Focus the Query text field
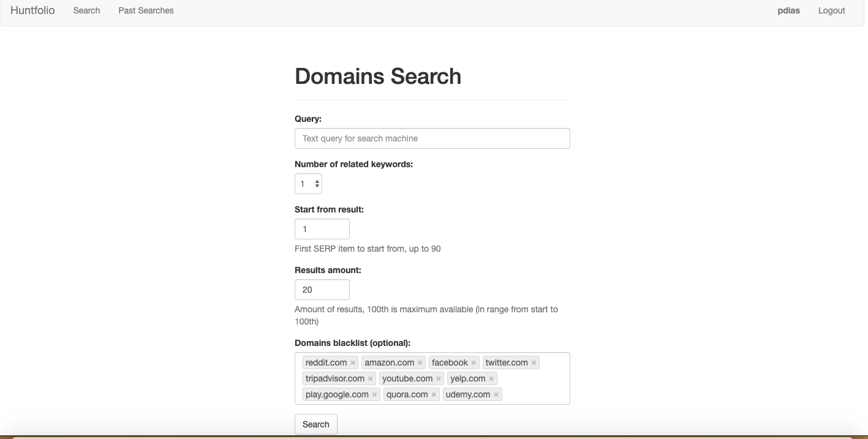This screenshot has height=439, width=868. pyautogui.click(x=432, y=138)
